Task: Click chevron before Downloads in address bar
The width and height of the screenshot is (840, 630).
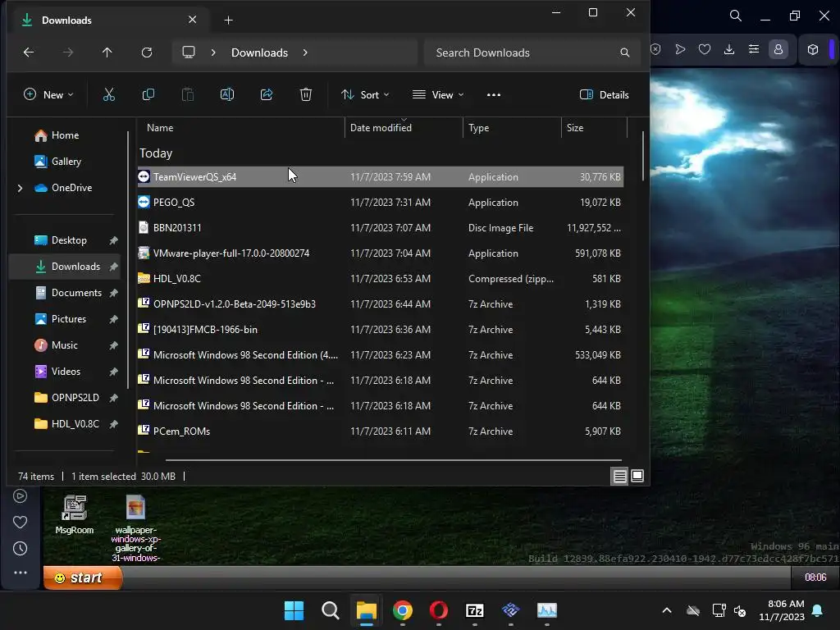Action: click(213, 52)
